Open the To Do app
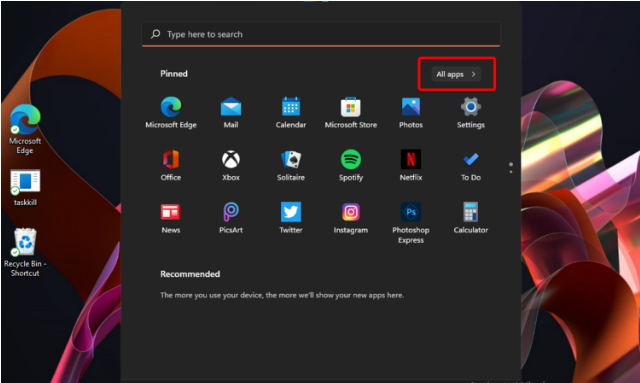The height and width of the screenshot is (383, 640). coord(471,165)
